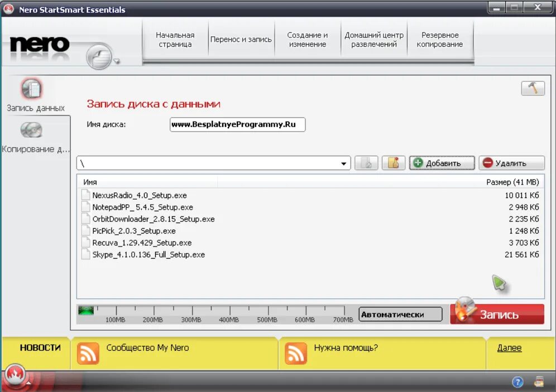Click the round Nero launcher icon beside logo
Screen dimensions: 556x392
click(x=99, y=57)
